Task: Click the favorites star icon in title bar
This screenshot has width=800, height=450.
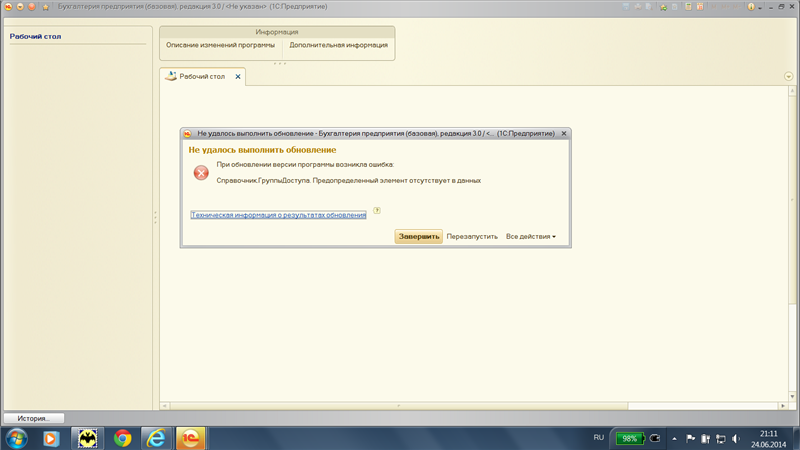Action: click(45, 6)
